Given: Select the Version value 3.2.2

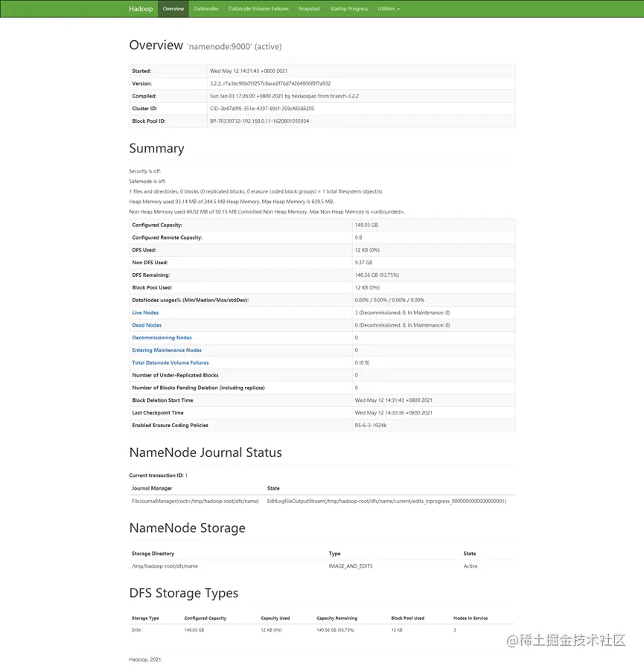Looking at the screenshot, I should (270, 83).
